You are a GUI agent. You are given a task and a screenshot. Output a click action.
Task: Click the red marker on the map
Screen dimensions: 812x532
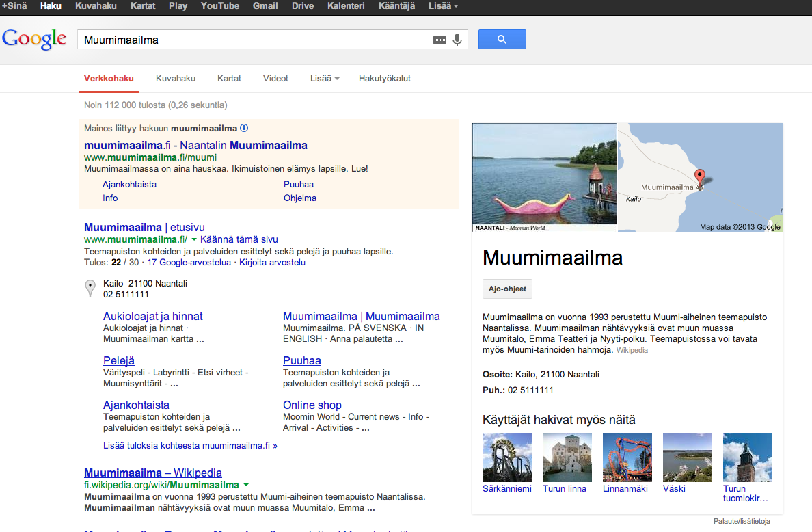(x=700, y=178)
